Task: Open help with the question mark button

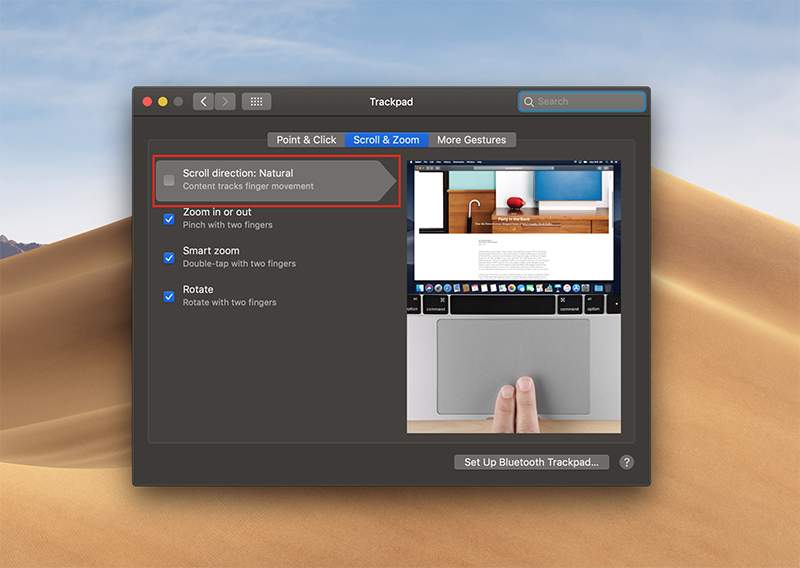Action: (x=627, y=463)
